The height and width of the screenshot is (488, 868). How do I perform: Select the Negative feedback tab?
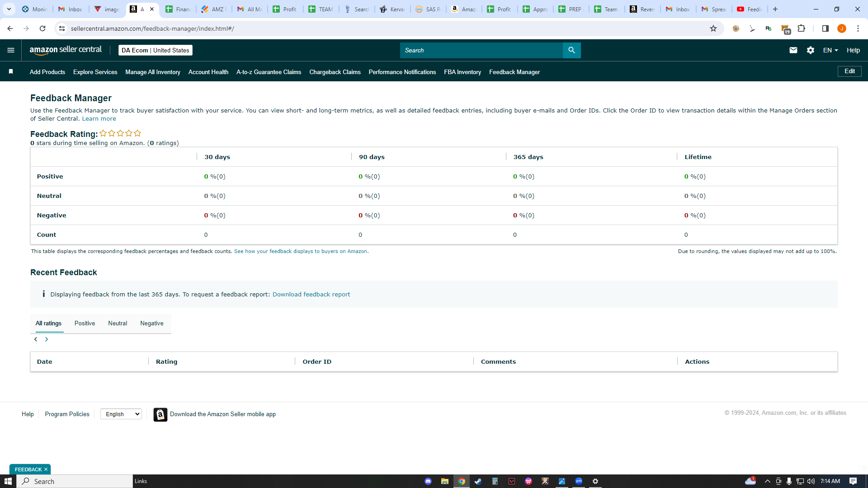(152, 324)
